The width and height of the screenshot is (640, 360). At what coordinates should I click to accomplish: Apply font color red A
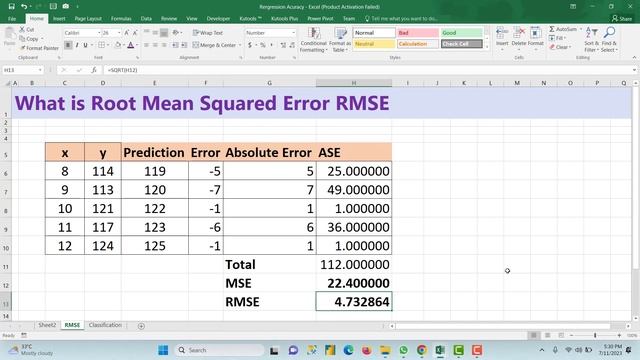[x=131, y=45]
